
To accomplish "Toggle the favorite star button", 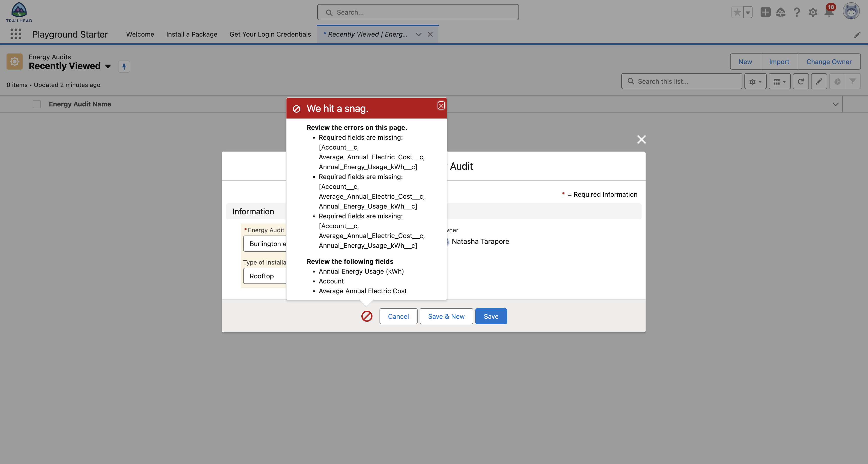I will pos(737,12).
